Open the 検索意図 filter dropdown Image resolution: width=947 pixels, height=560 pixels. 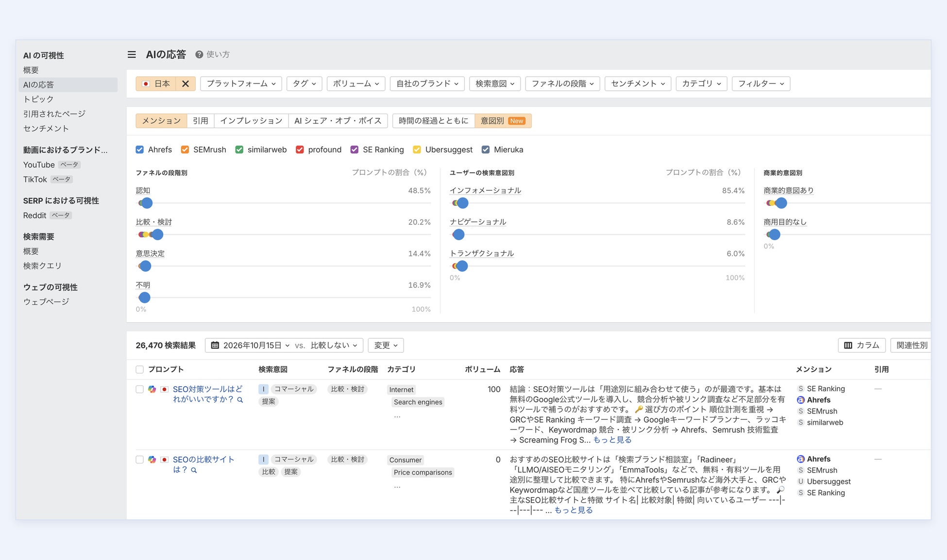495,83
